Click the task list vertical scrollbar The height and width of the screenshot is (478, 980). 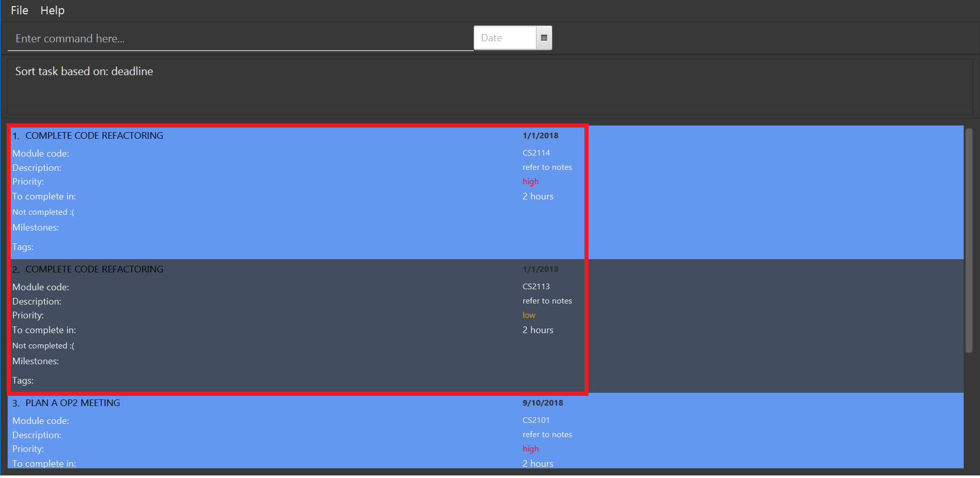point(969,240)
